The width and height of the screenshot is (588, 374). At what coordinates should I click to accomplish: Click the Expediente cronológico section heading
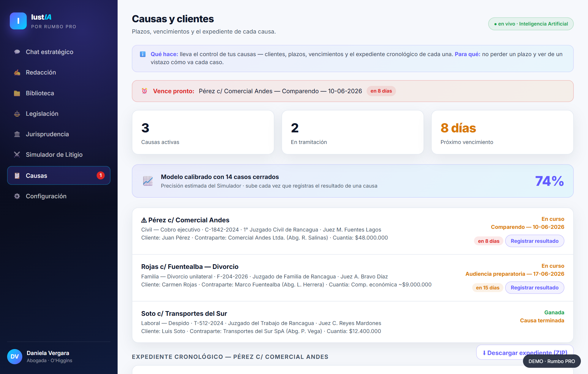coord(230,357)
